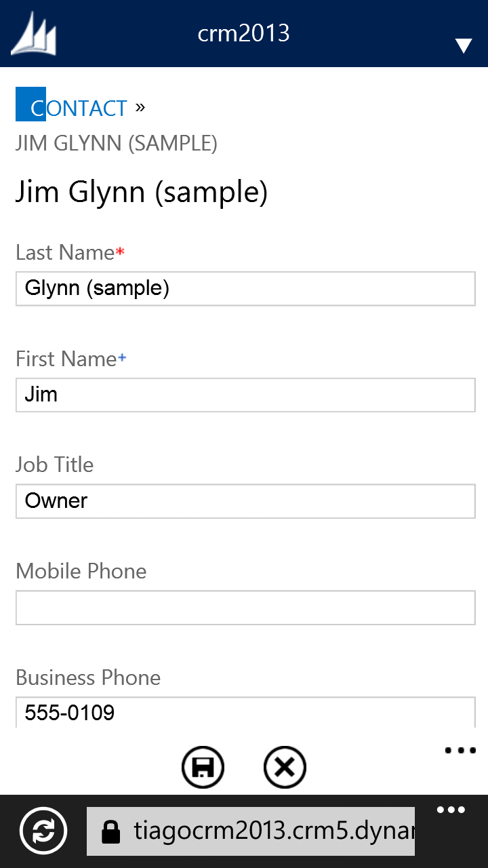Expand the crm2013 navigation dropdown arrow

[x=464, y=45]
